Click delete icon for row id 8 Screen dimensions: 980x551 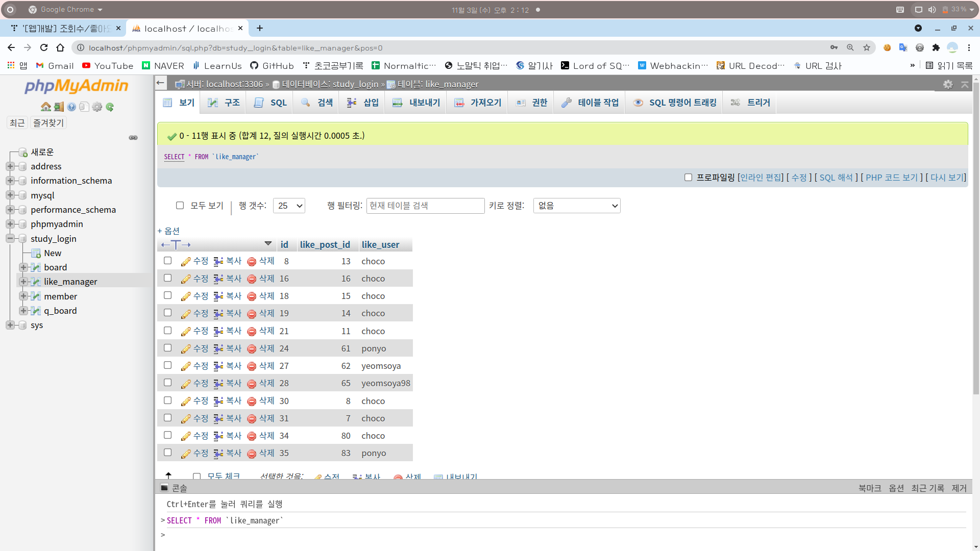point(252,262)
